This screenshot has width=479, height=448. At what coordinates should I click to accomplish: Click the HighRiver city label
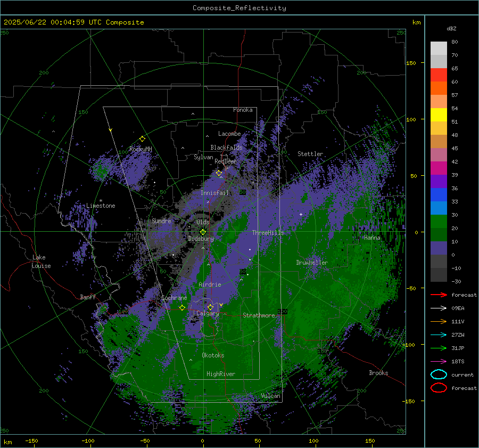tap(221, 374)
